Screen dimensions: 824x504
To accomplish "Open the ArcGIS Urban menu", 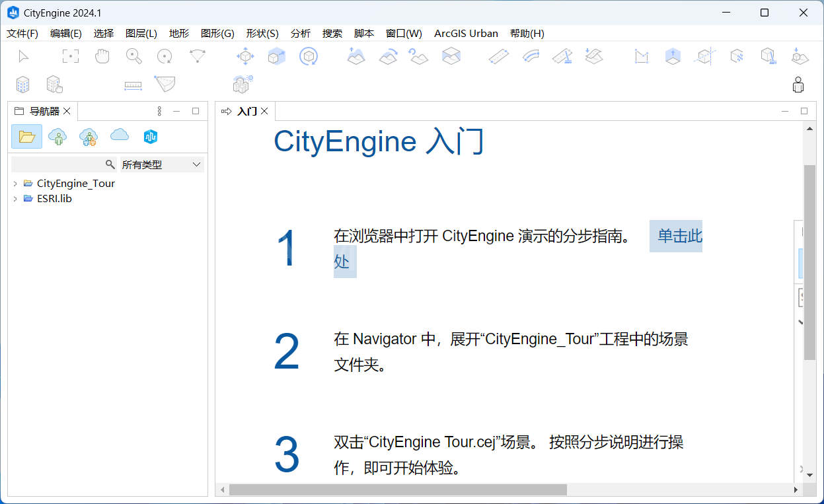I will click(x=466, y=34).
